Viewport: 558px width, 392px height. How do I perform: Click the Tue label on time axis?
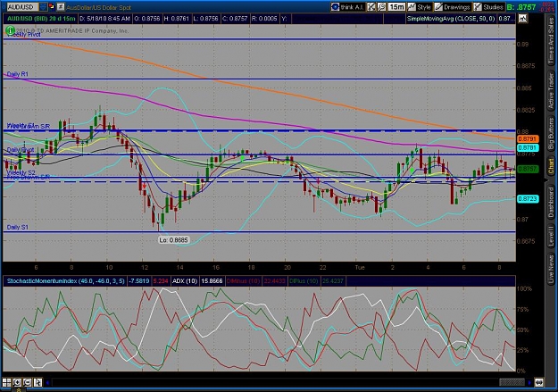(360, 267)
